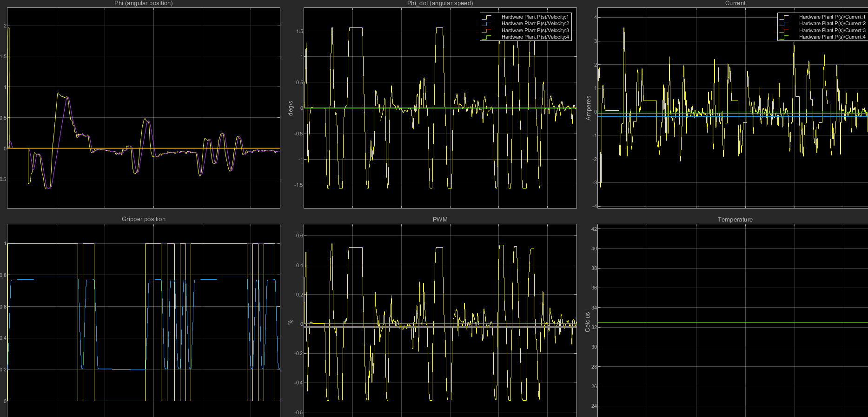This screenshot has height=417, width=868.
Task: Select the 'Phi_dot (angular speed)' plot title
Action: point(440,3)
